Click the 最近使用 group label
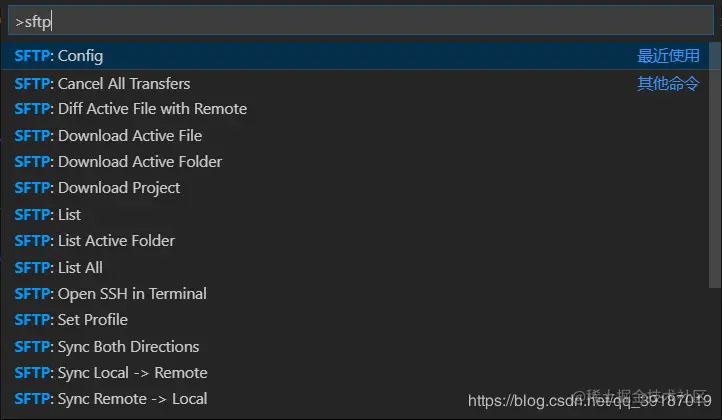The height and width of the screenshot is (420, 722). pos(669,56)
